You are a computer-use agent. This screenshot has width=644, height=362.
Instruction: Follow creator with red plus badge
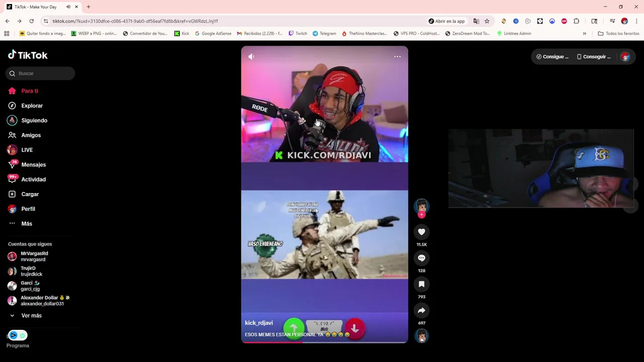click(x=422, y=215)
